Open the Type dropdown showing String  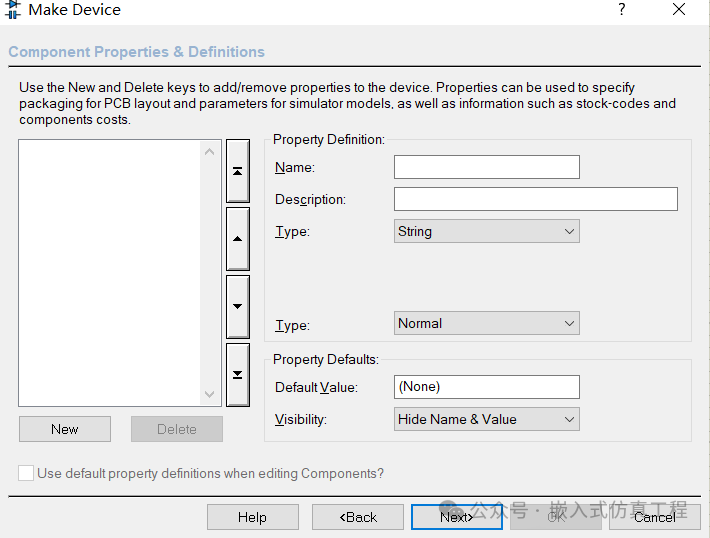(487, 231)
